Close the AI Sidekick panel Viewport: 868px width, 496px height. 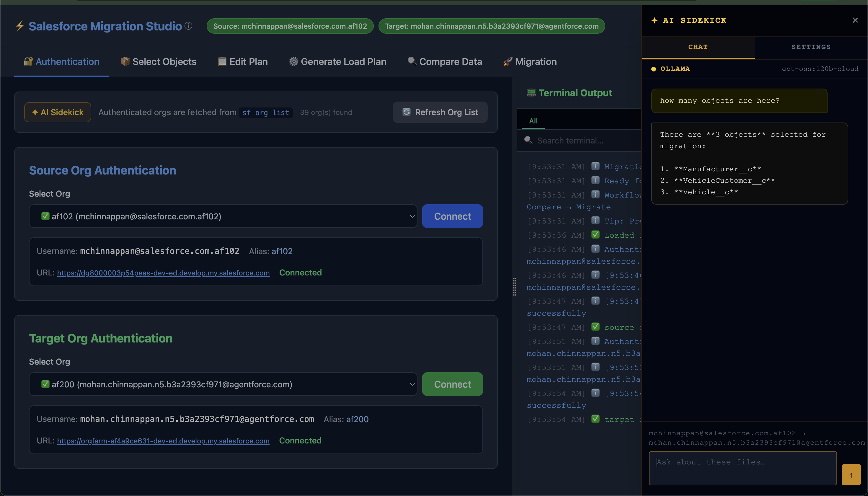click(855, 20)
